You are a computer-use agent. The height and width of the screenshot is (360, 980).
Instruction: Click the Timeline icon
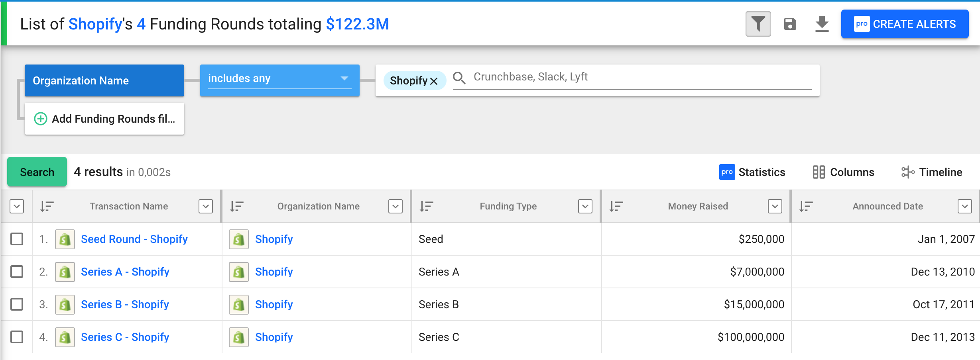(908, 172)
